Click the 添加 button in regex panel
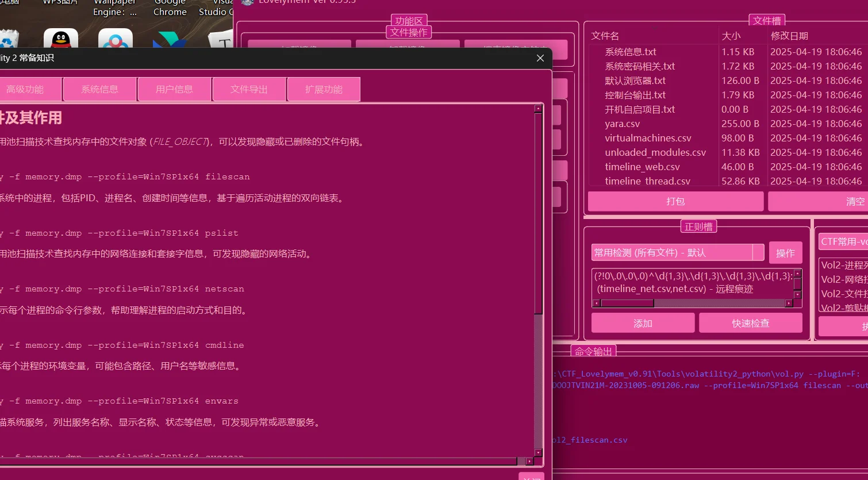This screenshot has height=480, width=868. click(643, 323)
